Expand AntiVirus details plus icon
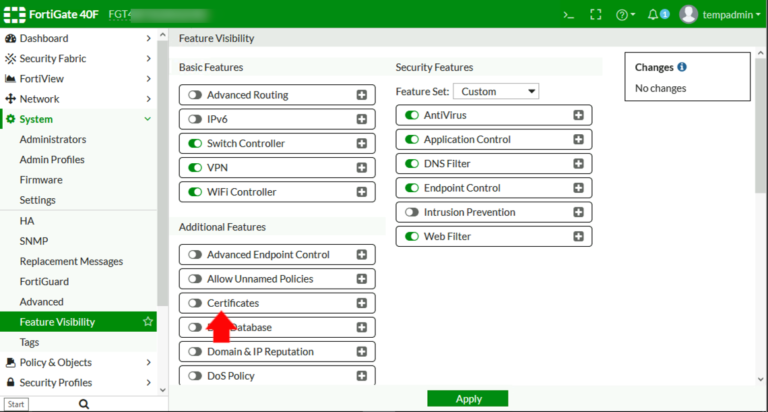Viewport: 768px width, 412px height. coord(578,115)
